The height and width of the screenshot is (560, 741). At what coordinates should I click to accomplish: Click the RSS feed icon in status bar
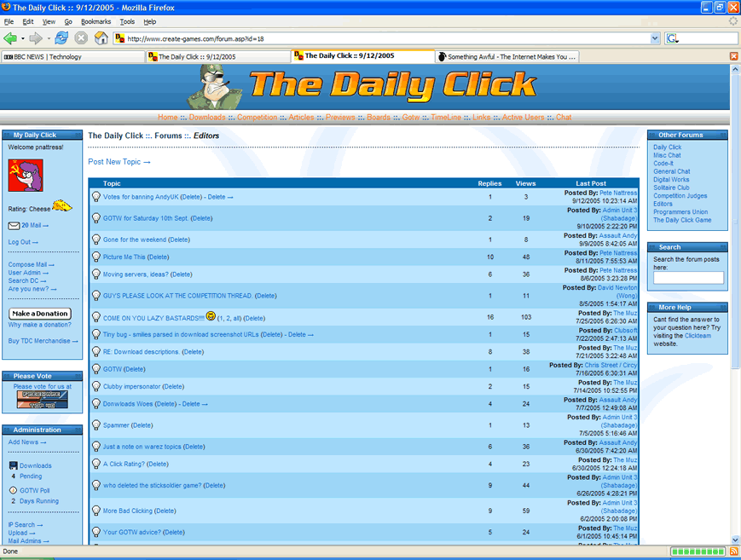[734, 551]
